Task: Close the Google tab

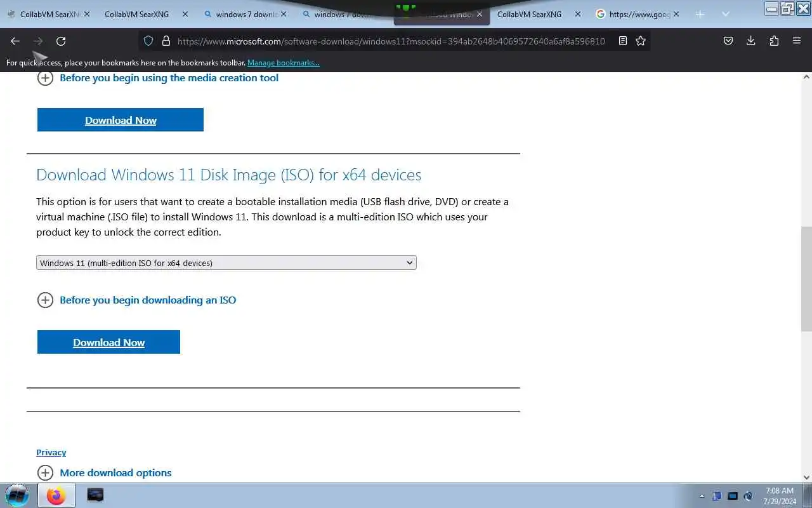Action: point(676,14)
